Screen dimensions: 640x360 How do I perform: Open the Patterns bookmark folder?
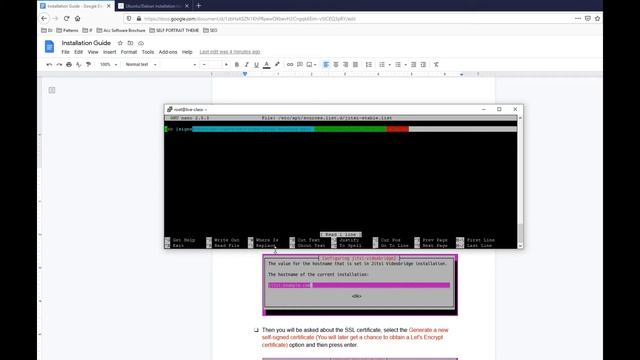(67, 30)
